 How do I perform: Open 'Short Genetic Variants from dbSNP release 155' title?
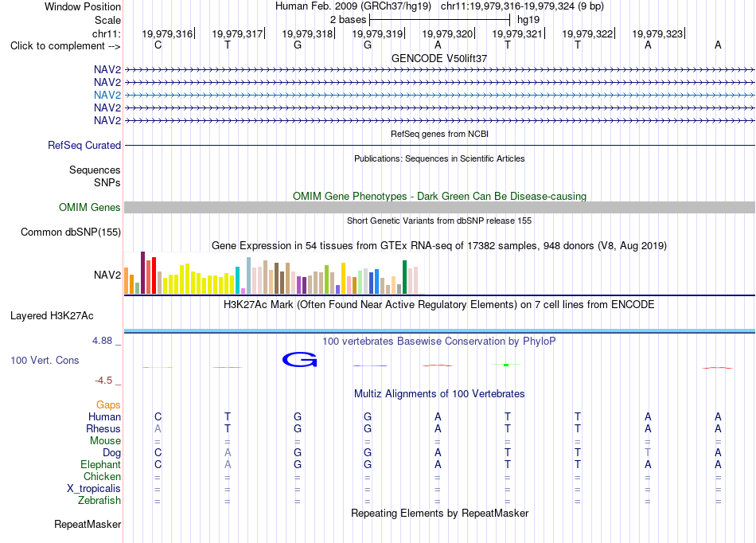coord(439,221)
